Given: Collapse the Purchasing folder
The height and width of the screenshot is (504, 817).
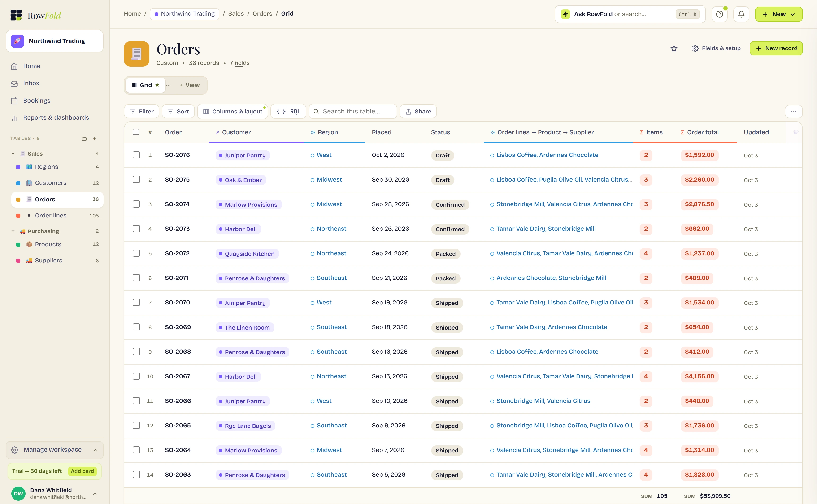Looking at the screenshot, I should [13, 231].
